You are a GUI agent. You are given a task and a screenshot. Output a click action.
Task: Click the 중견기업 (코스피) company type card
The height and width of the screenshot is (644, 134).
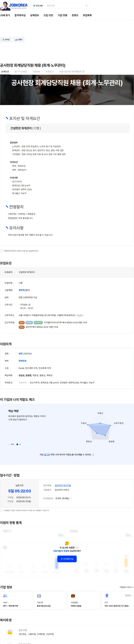[x=50, y=600]
